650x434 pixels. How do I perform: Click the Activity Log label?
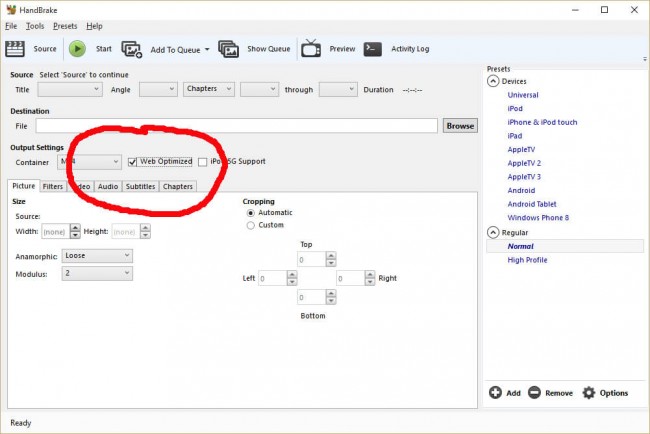point(410,49)
